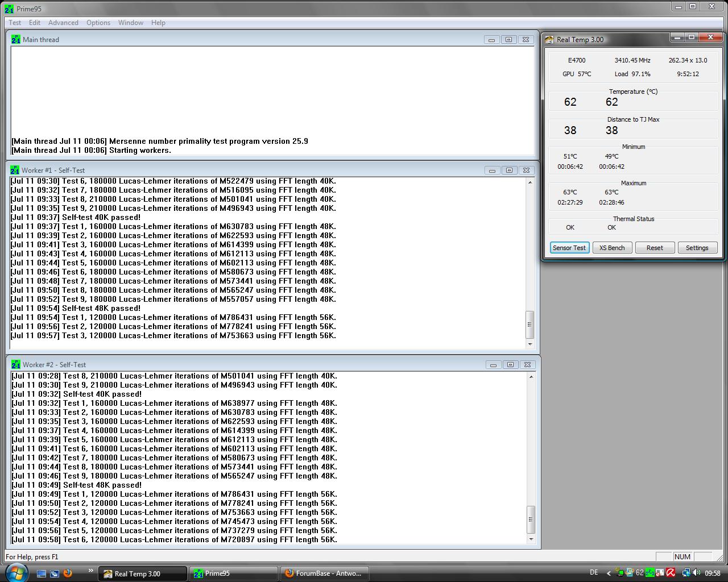728x582 pixels.
Task: Open the Options menu
Action: [98, 23]
